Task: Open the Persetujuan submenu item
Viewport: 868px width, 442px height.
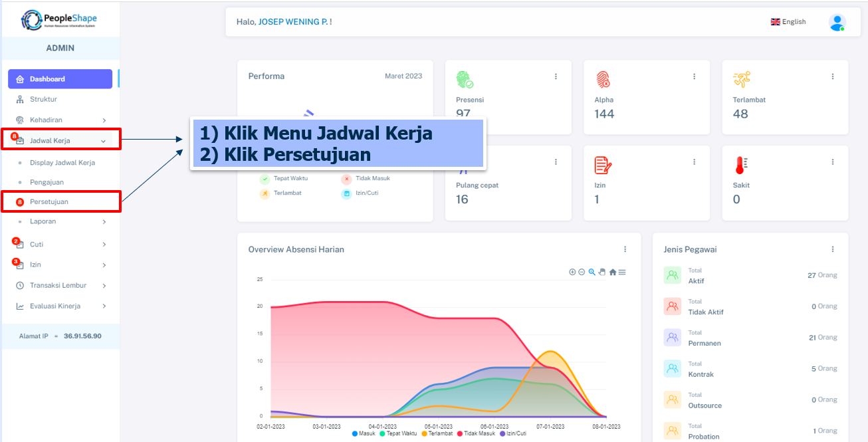Action: click(49, 201)
